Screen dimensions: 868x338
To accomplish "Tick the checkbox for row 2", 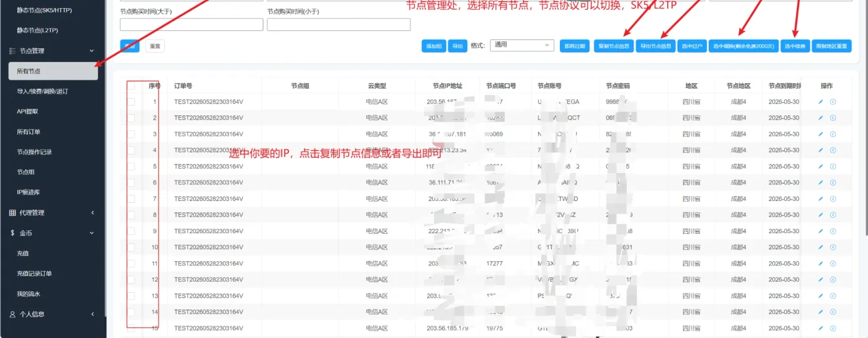I will pyautogui.click(x=131, y=118).
